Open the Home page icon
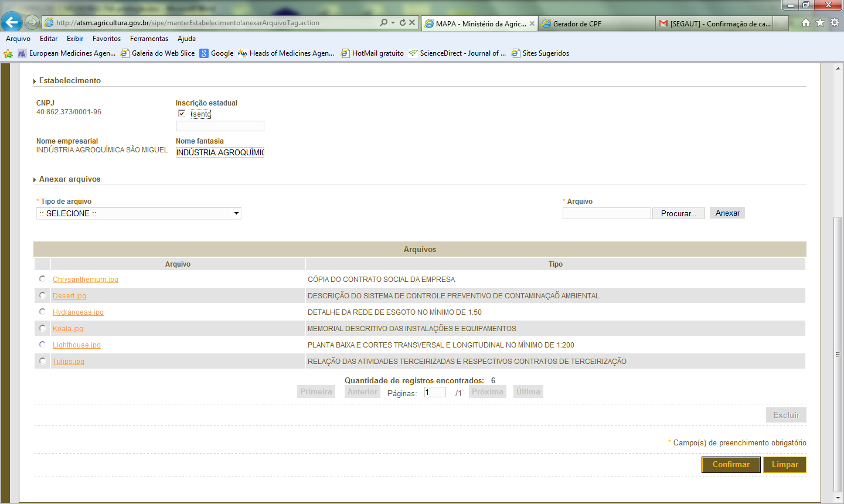 tap(806, 22)
